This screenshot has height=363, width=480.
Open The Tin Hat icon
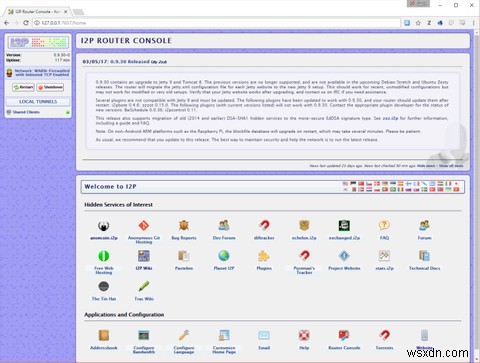click(x=104, y=287)
